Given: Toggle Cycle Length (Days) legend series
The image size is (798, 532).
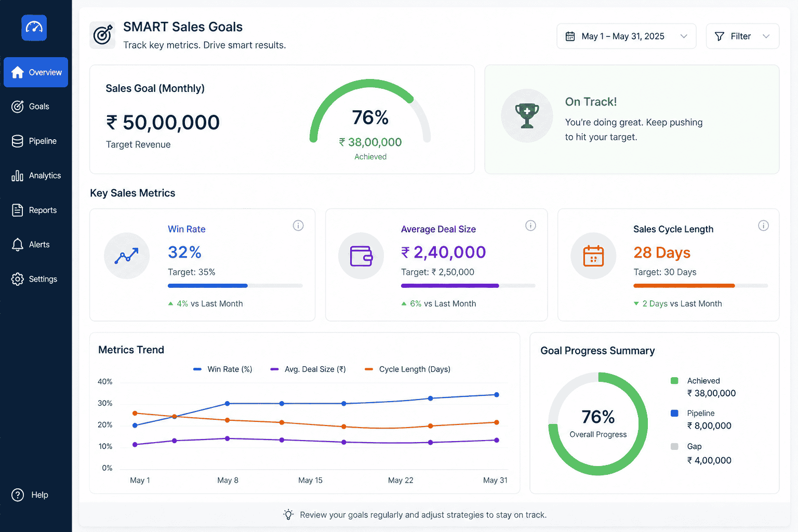Looking at the screenshot, I should pyautogui.click(x=408, y=369).
